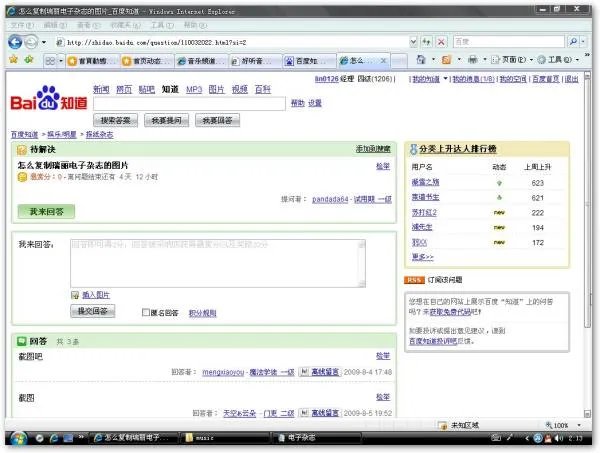Click the magnifier search icon in toolbar
The height and width of the screenshot is (453, 600).
(x=573, y=41)
